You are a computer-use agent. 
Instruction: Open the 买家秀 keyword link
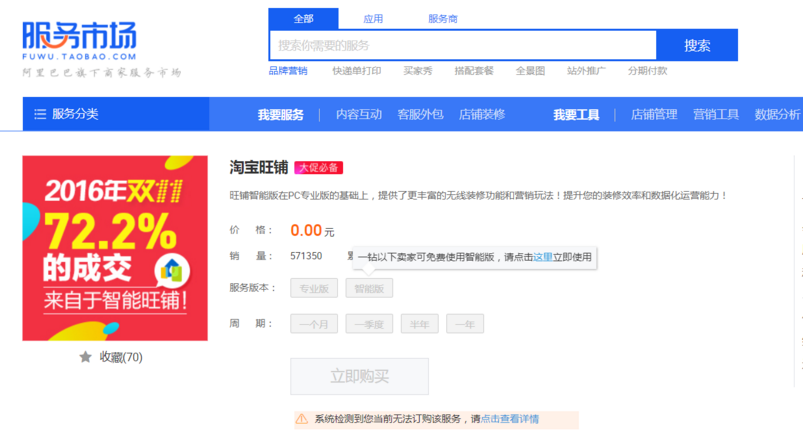point(418,71)
